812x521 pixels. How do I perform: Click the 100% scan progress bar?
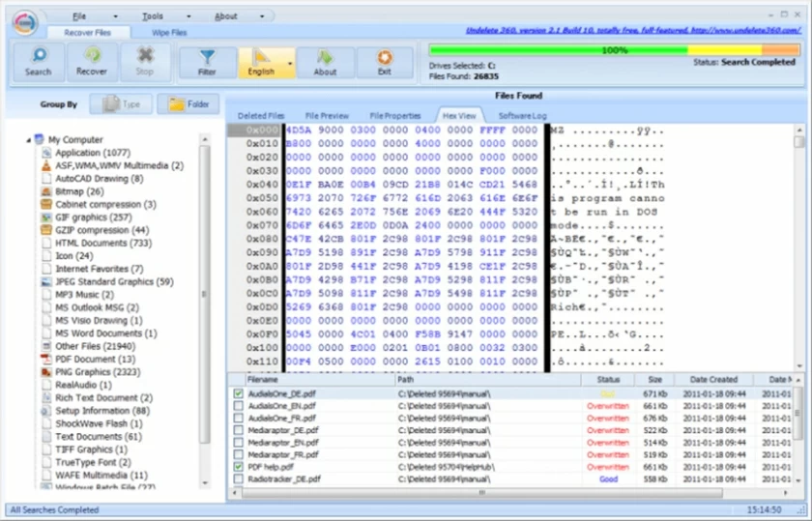(x=615, y=50)
